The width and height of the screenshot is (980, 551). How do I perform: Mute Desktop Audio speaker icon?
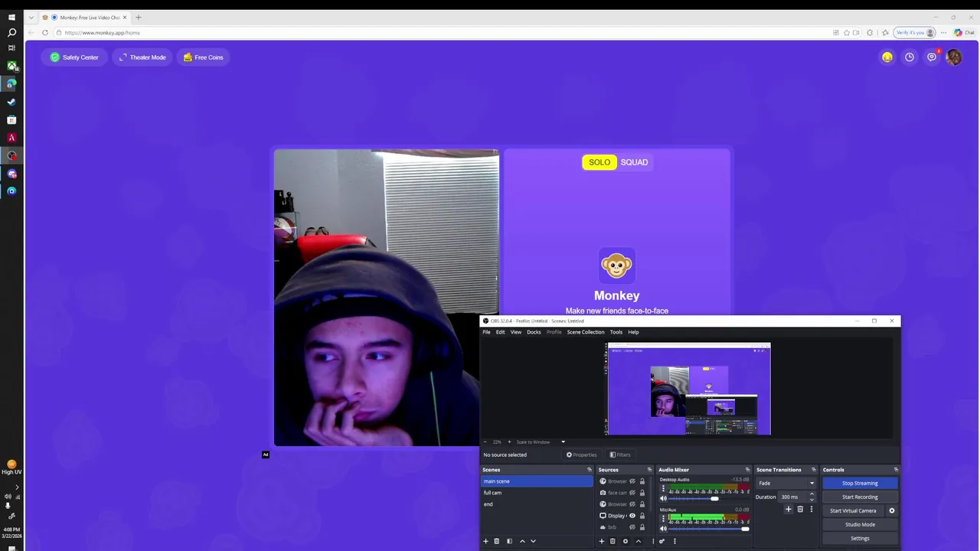click(x=663, y=498)
